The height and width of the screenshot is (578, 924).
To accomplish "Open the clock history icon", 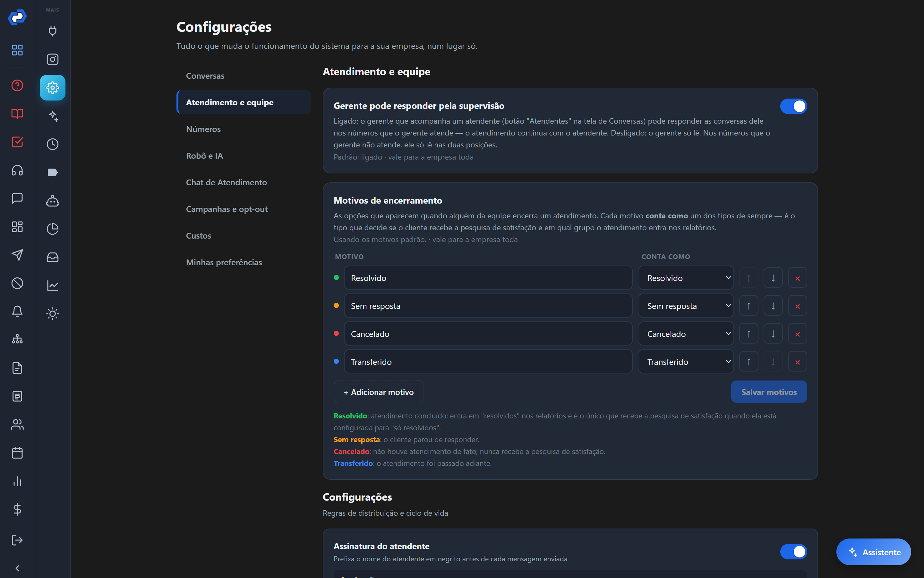I will (x=53, y=144).
